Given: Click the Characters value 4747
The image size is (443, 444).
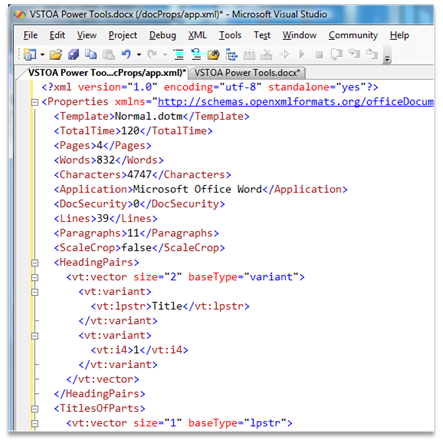Looking at the screenshot, I should [x=139, y=175].
